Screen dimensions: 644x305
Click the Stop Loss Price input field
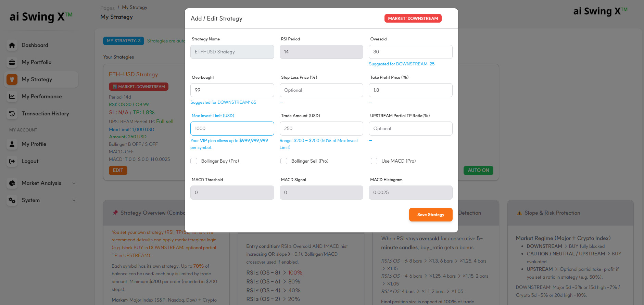click(x=321, y=90)
